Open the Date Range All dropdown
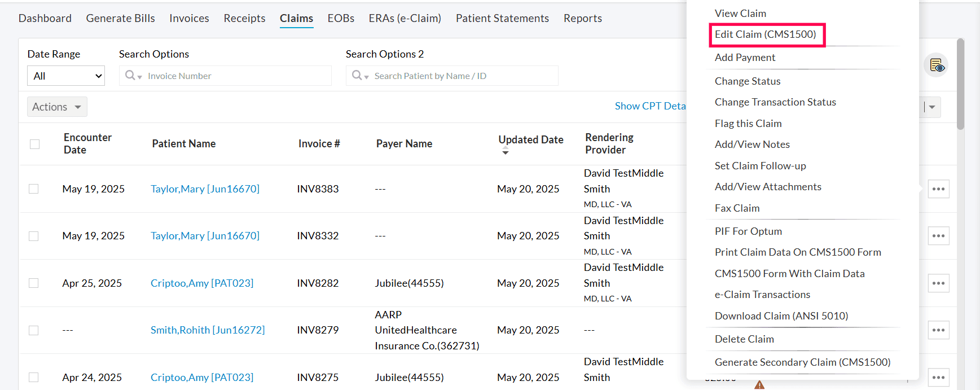Viewport: 980px width, 390px height. coord(66,76)
